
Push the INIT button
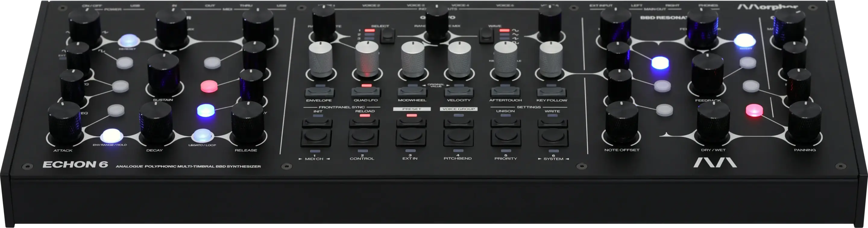click(x=317, y=123)
